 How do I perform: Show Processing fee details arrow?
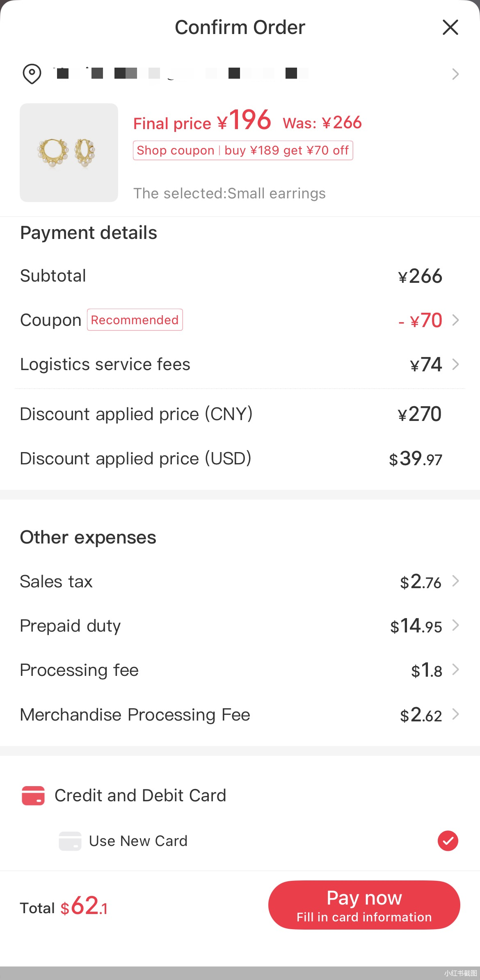[x=455, y=670]
